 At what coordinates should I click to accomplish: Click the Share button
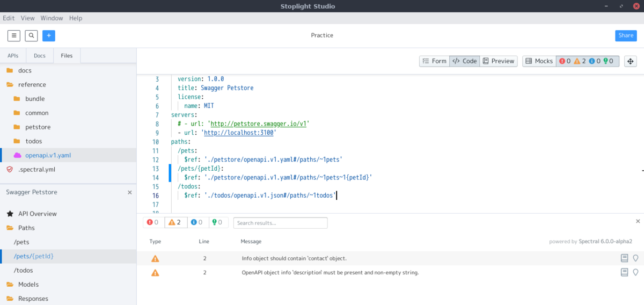click(x=626, y=35)
